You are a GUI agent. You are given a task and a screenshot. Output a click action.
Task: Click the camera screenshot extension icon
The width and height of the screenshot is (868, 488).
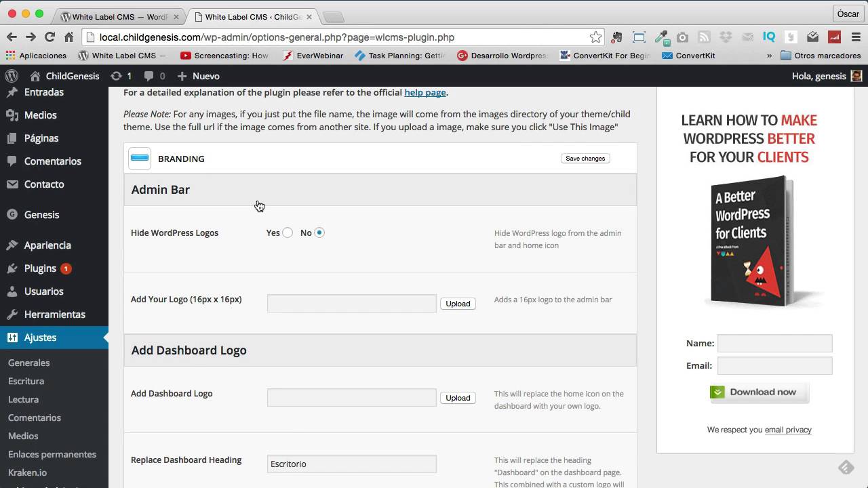coord(682,37)
